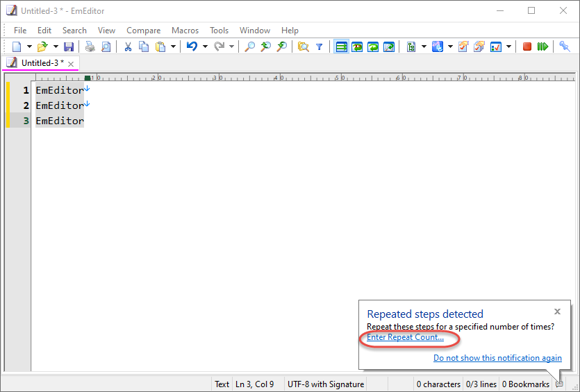Click the grayed Redo arrow icon
Screen dimensions: 580x392
(219, 47)
